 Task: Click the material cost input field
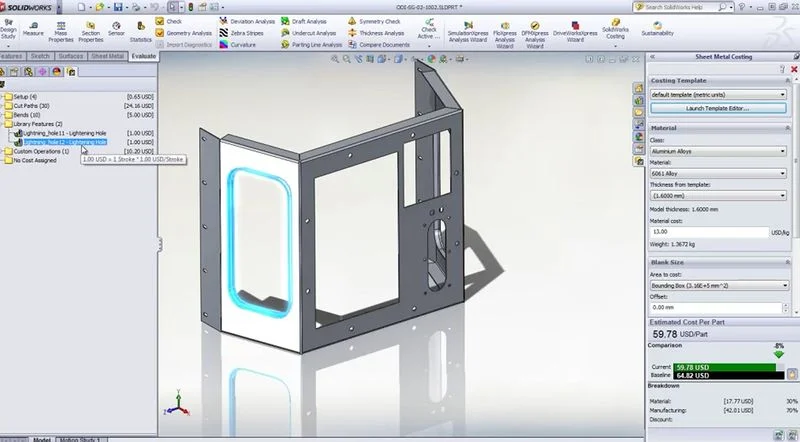[700, 232]
